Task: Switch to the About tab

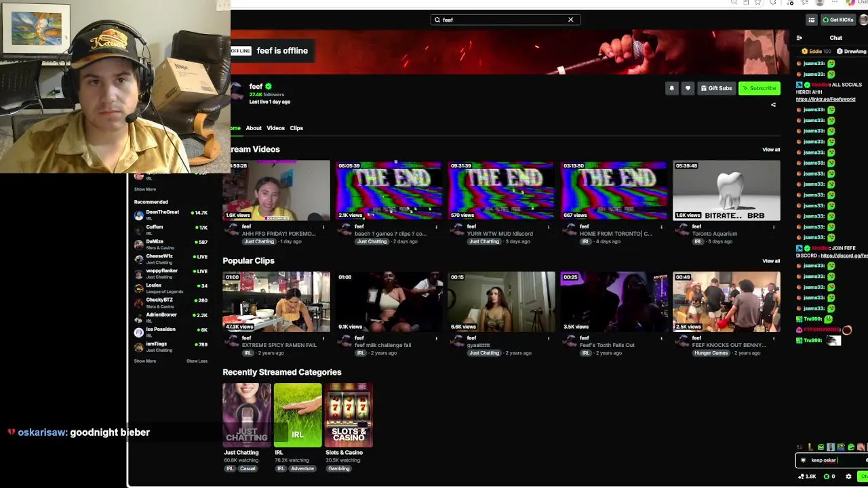Action: [254, 128]
